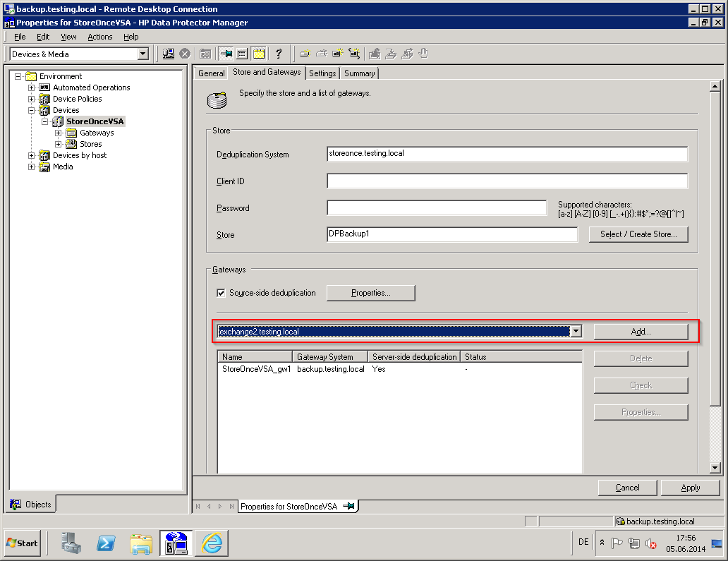Click the Cancel button

pos(627,488)
